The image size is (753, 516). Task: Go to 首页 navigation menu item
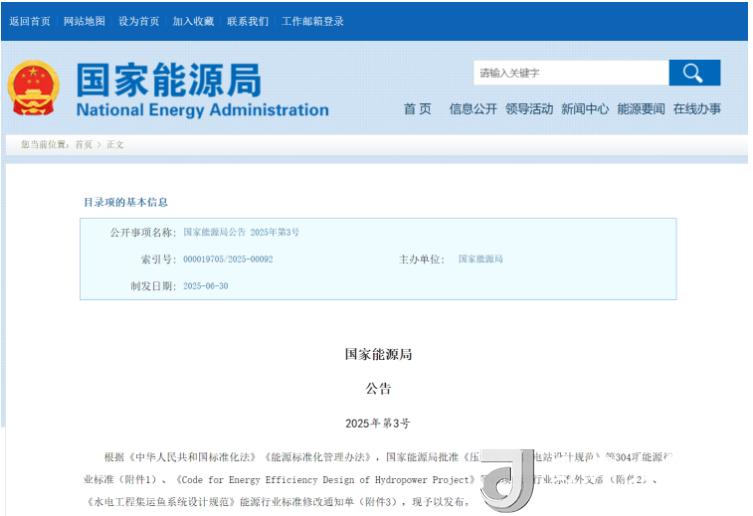(x=417, y=109)
